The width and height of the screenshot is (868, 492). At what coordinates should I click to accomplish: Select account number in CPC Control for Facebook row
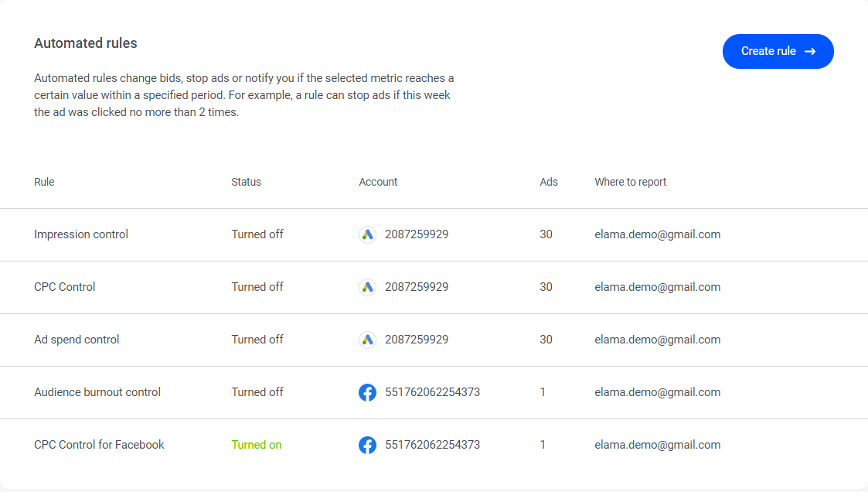click(432, 445)
